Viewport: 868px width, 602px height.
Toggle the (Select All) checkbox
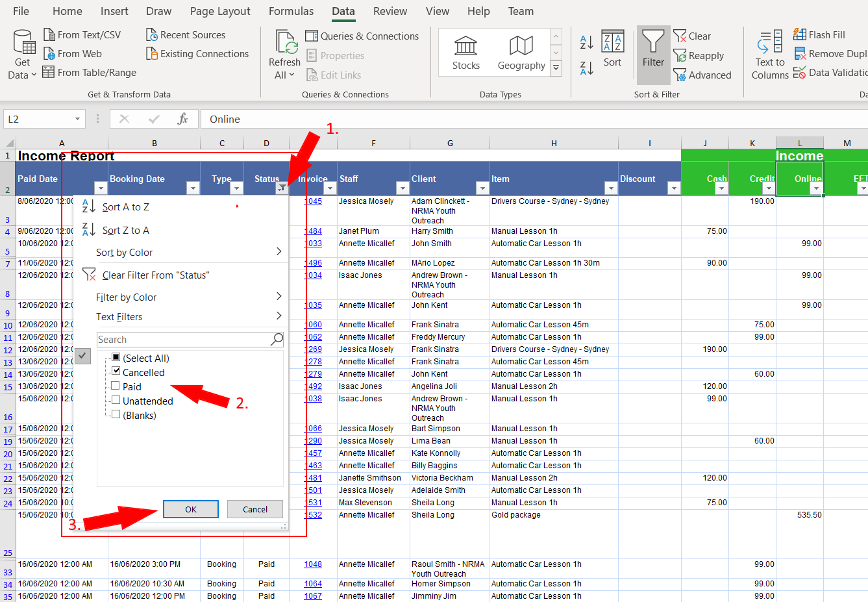pyautogui.click(x=116, y=357)
